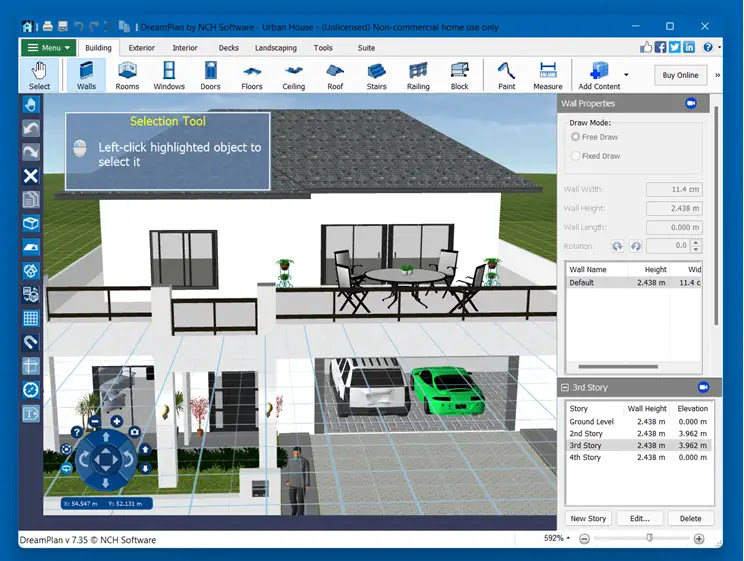Click the sidebar hand pan icon
744x561 pixels.
tap(31, 104)
